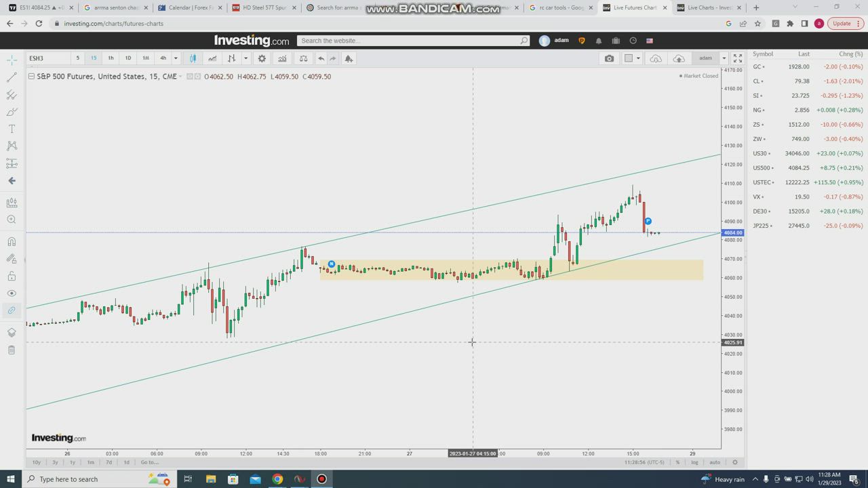
Task: Click the Go to... date button
Action: coord(149,462)
